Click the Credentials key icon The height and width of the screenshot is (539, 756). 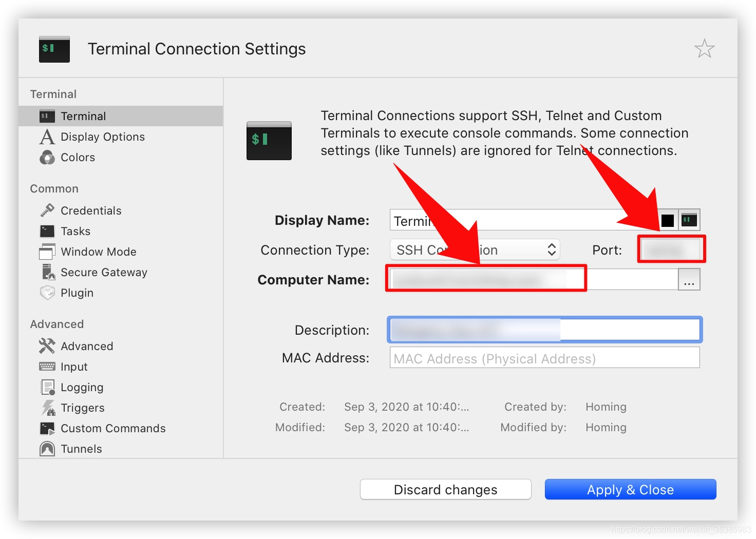click(x=47, y=210)
